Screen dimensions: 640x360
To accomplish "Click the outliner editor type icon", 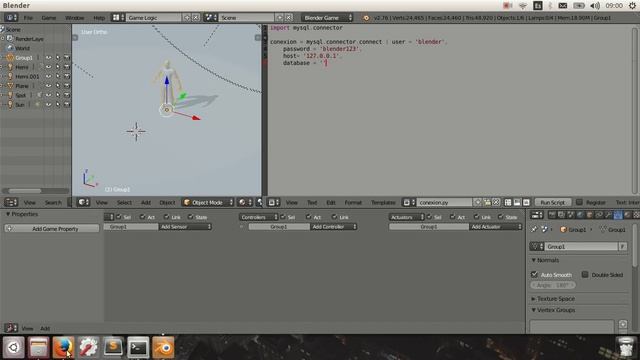I will (11, 202).
